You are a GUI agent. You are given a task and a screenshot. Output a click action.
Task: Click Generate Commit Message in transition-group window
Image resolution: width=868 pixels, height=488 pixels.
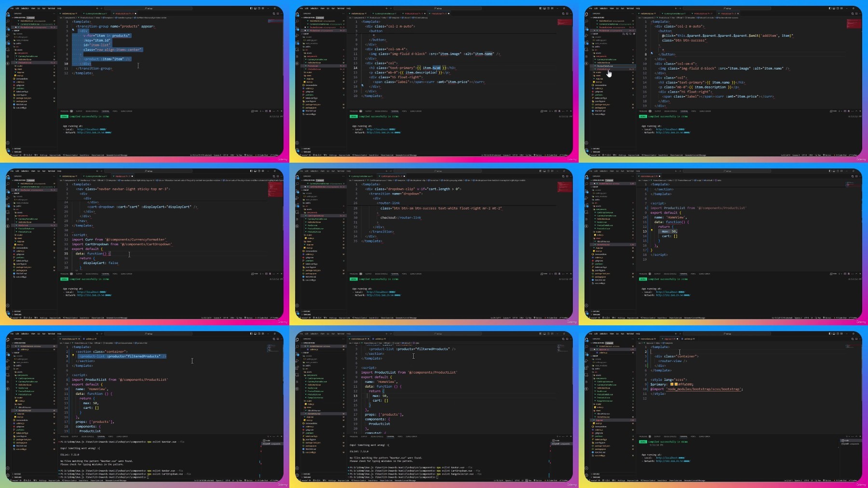116,155
